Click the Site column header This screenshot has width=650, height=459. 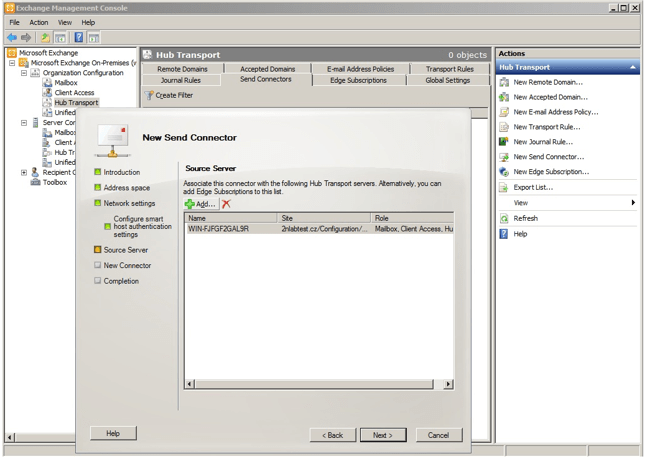pos(324,218)
